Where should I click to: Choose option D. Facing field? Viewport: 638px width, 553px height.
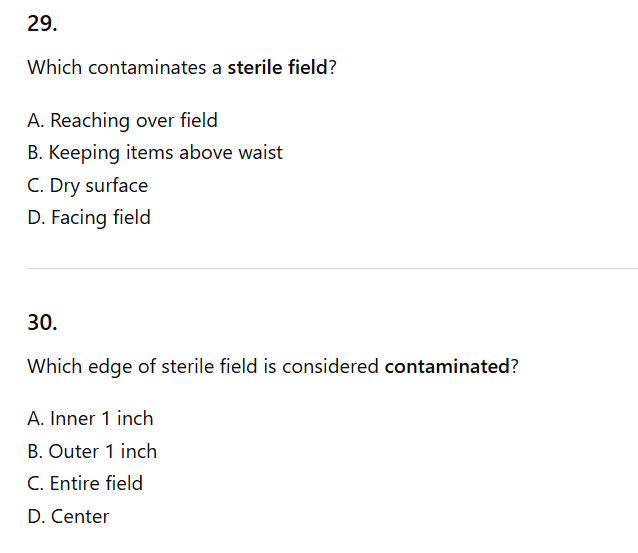click(89, 218)
